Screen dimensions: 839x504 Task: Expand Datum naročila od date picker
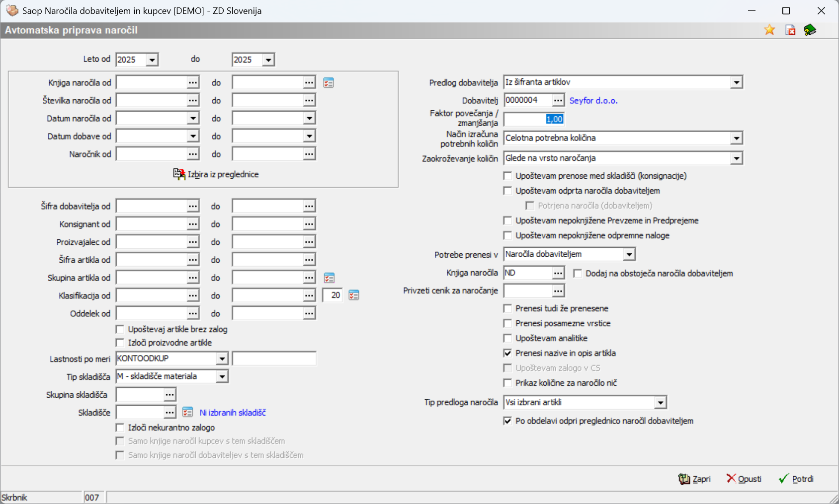[x=193, y=118]
